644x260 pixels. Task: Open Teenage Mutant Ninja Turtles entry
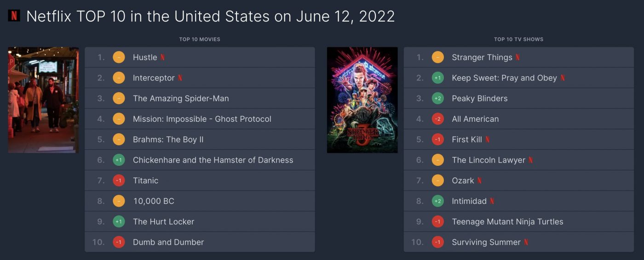tap(507, 221)
